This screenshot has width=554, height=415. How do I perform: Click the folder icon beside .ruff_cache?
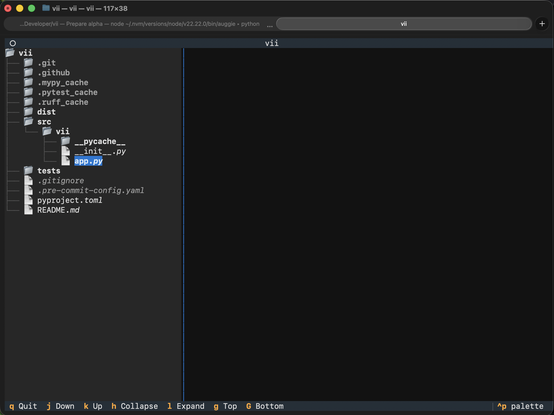coord(29,102)
